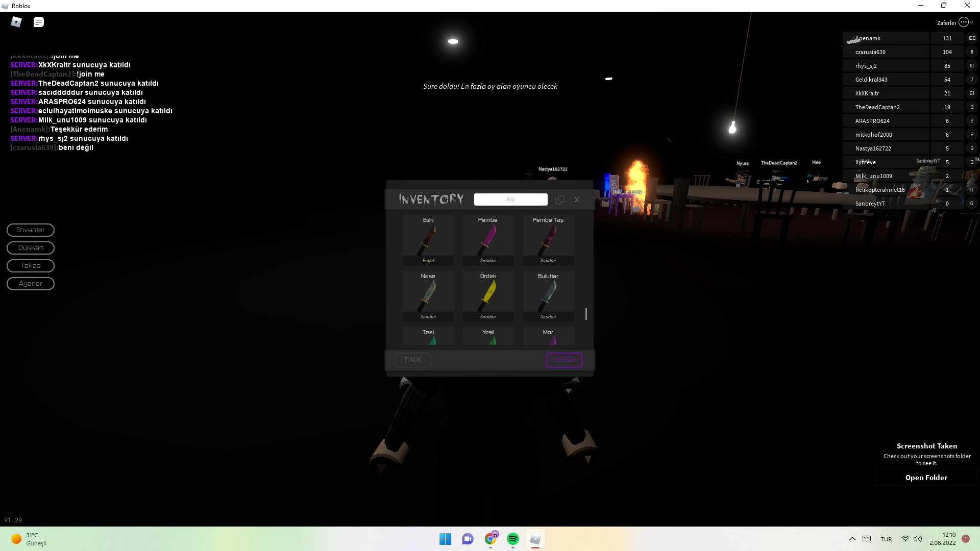Select the Mor knife item
Image resolution: width=980 pixels, height=551 pixels.
(548, 336)
